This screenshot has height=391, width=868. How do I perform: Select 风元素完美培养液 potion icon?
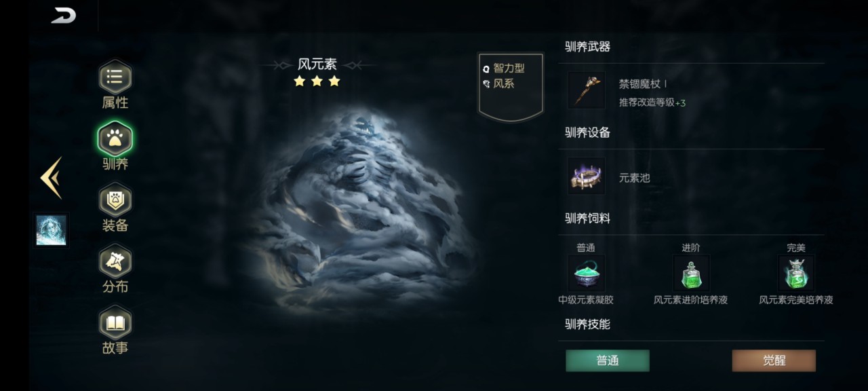click(x=796, y=273)
